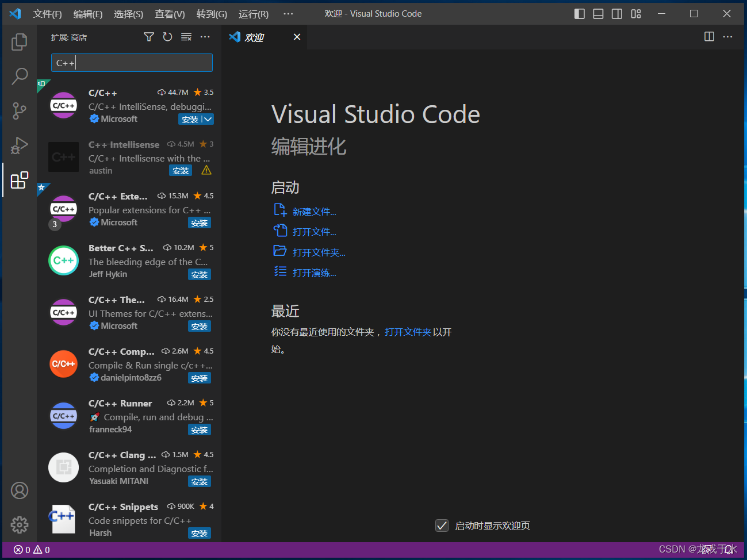Click warning icon on C++ Intellisense extension
This screenshot has height=560, width=747.
pyautogui.click(x=206, y=170)
